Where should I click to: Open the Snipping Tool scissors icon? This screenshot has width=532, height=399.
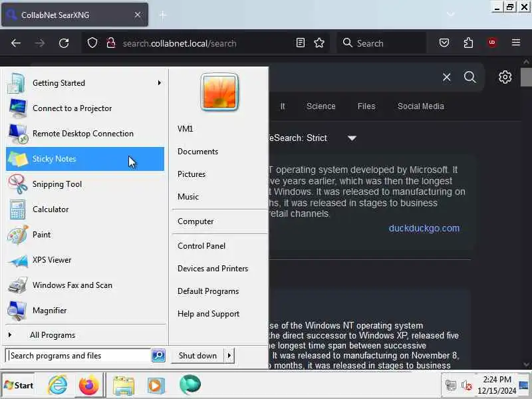pos(17,184)
